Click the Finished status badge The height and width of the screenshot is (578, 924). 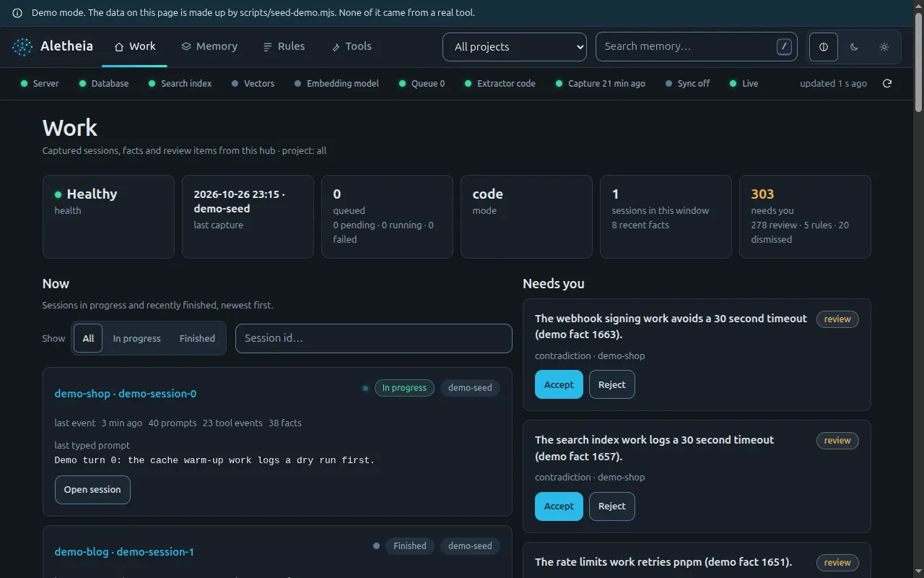(410, 546)
